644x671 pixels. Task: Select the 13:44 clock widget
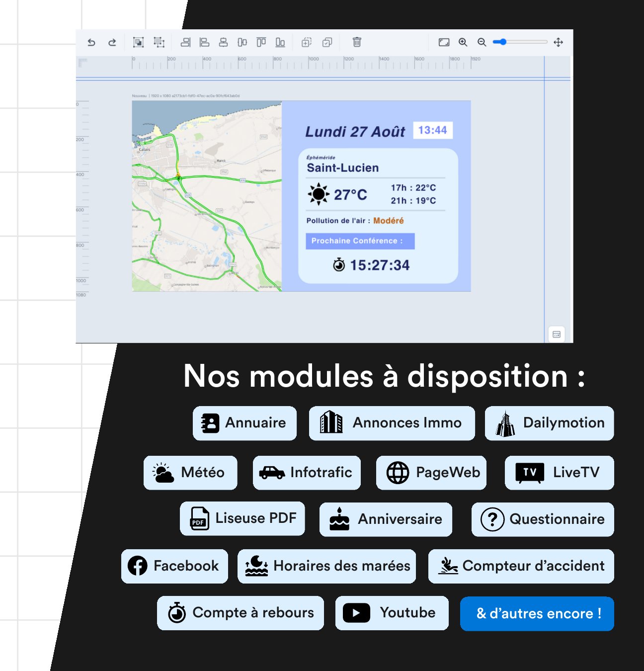(433, 130)
